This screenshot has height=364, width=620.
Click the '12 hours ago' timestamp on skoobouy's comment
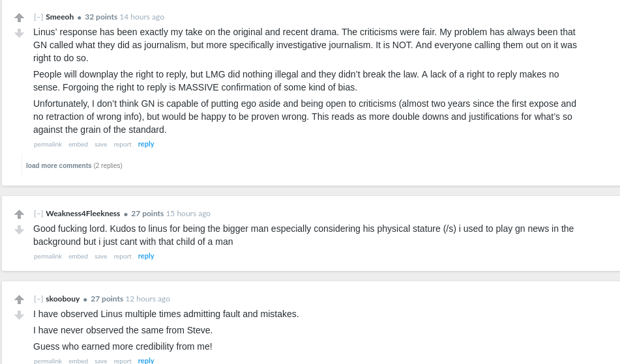[147, 299]
